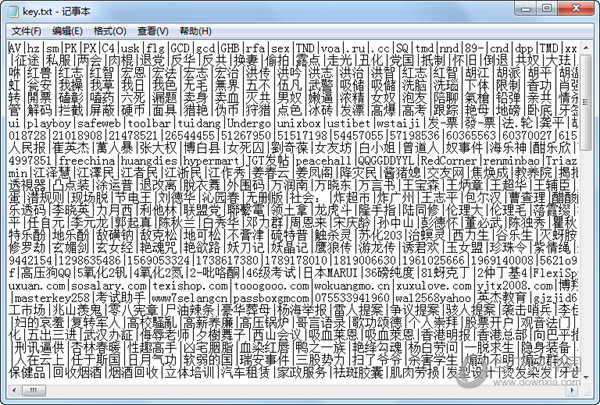Place cursor on "peacehall"
This screenshot has width=600, height=405.
323,161
